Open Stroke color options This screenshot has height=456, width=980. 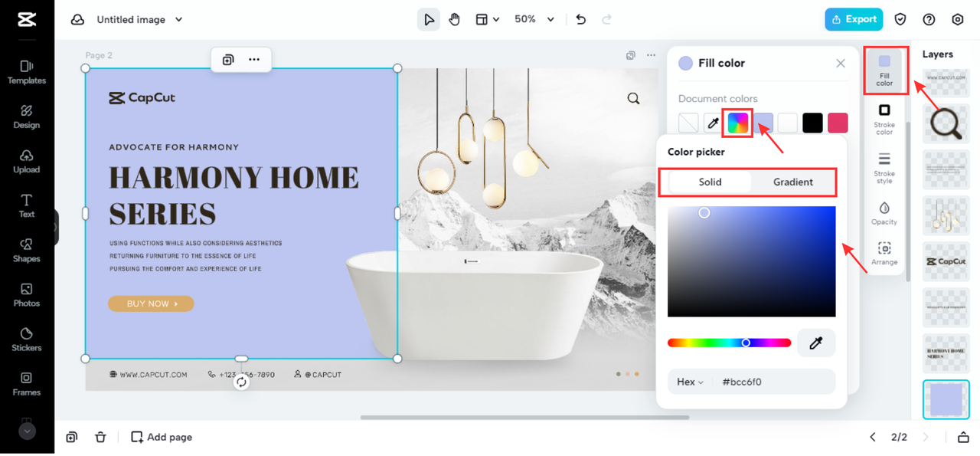pos(884,120)
